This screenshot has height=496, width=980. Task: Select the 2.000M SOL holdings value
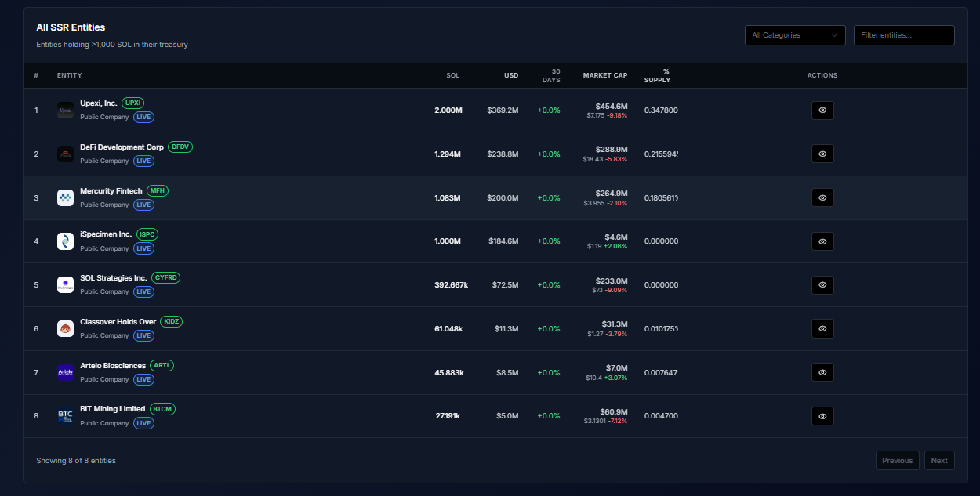(x=448, y=110)
